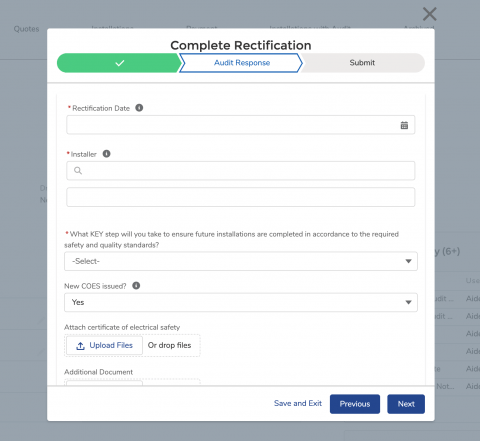
Task: Go to the Audit Response step
Action: [x=241, y=63]
